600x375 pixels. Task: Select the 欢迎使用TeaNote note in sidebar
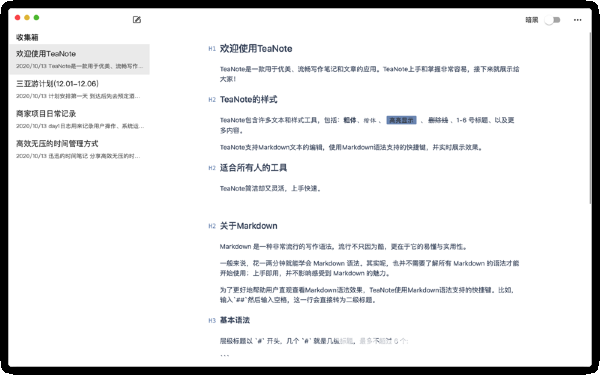point(80,59)
